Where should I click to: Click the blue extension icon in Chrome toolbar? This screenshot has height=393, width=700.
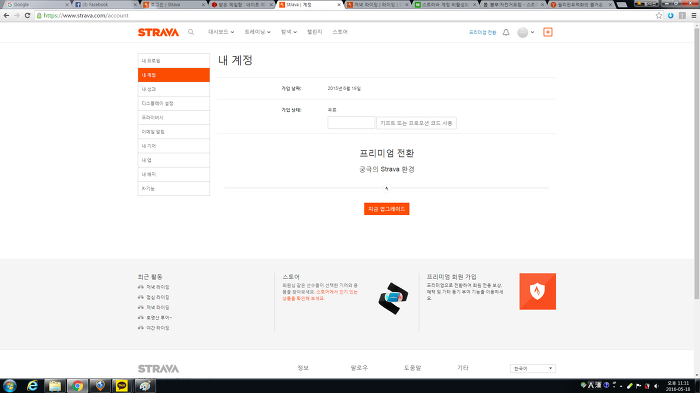671,15
